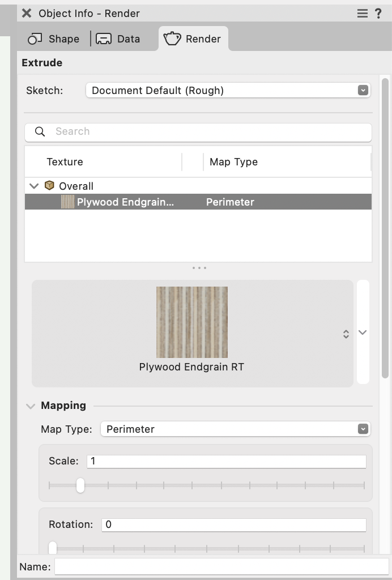Switch to the Shape tab

point(54,39)
